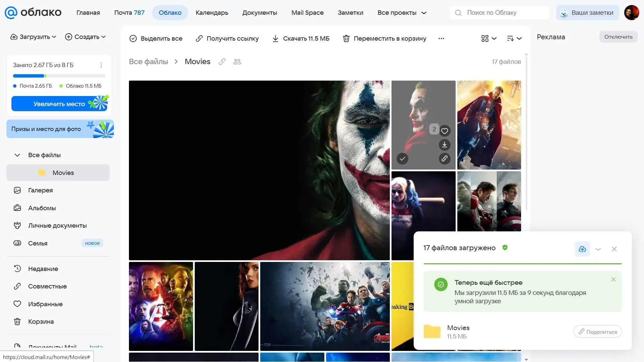Image resolution: width=644 pixels, height=362 pixels.
Task: Open Призы и место для фото banner
Action: (x=60, y=129)
